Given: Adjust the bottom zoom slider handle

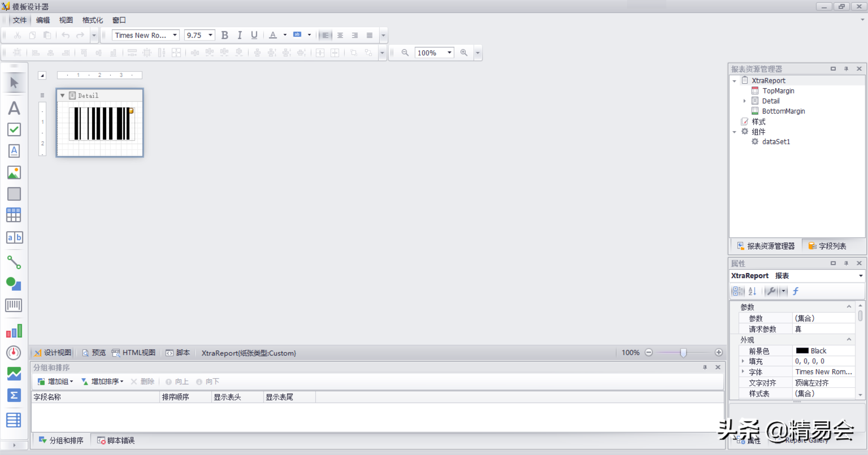Looking at the screenshot, I should pos(683,353).
